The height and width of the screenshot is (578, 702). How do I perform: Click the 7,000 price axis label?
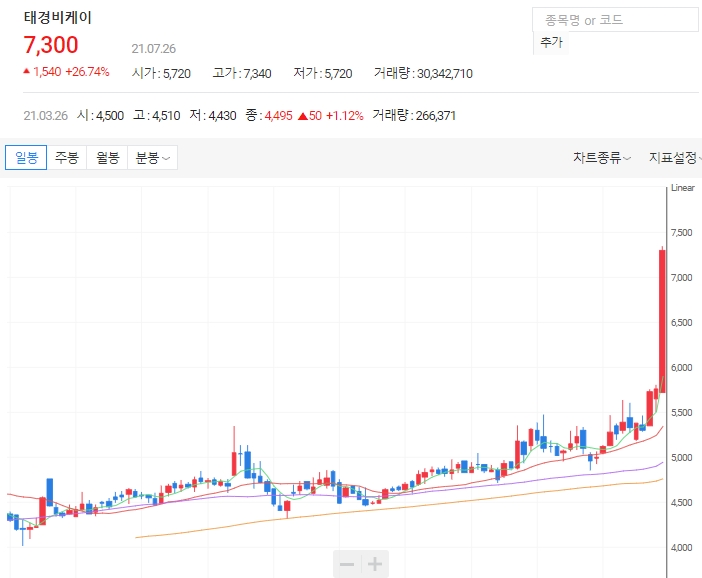pyautogui.click(x=681, y=278)
